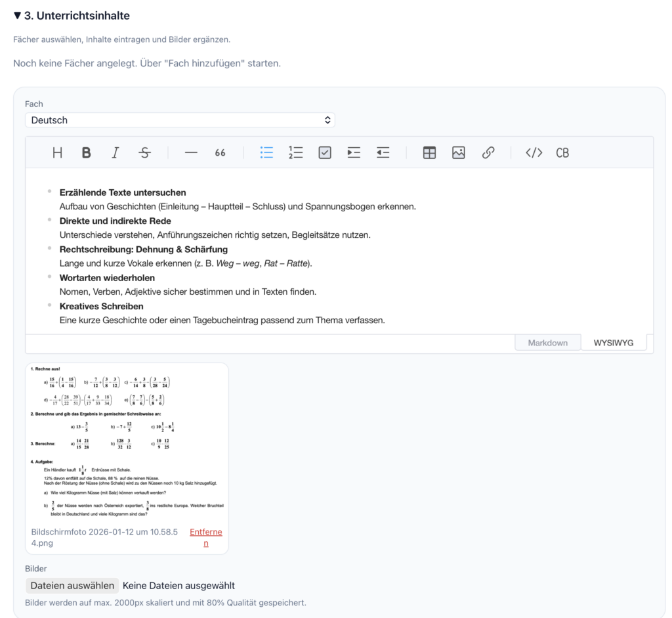This screenshot has height=618, width=672.
Task: Switch to the Markdown editor tab
Action: [548, 343]
